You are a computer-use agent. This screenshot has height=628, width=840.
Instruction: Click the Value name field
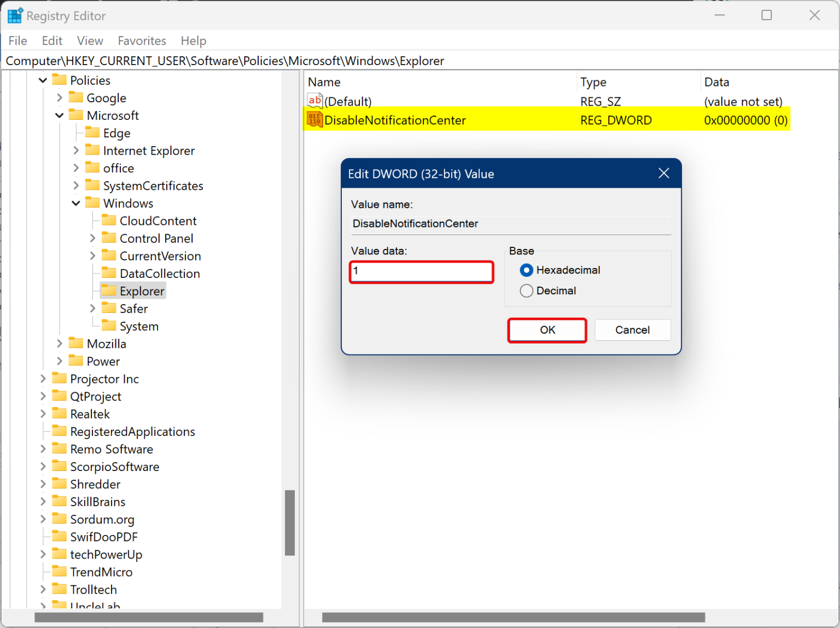click(511, 224)
